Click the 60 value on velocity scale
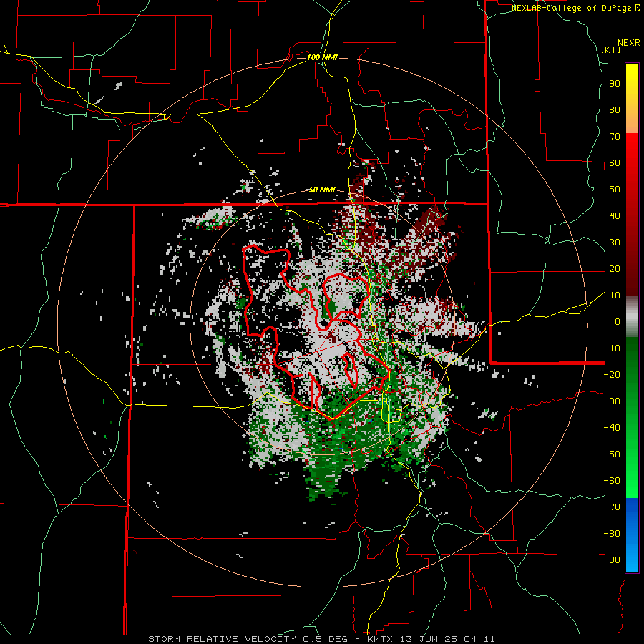644x644 pixels. tap(615, 162)
